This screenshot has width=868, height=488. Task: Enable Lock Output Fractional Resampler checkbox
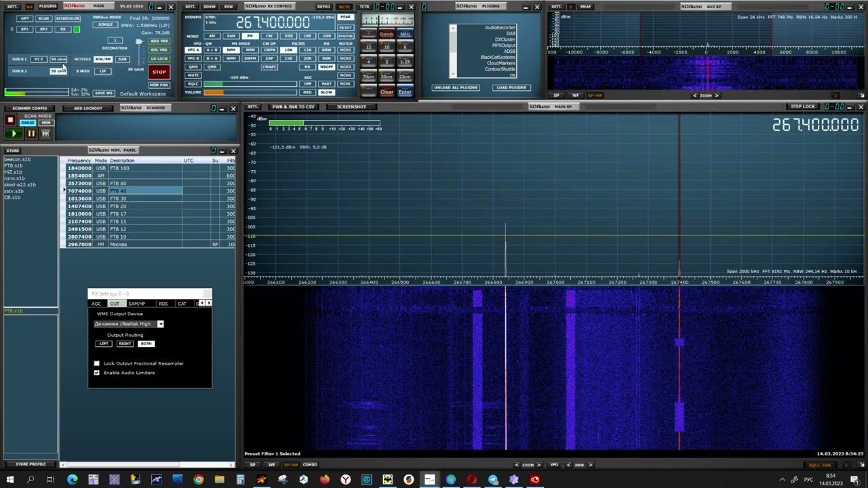pos(96,363)
